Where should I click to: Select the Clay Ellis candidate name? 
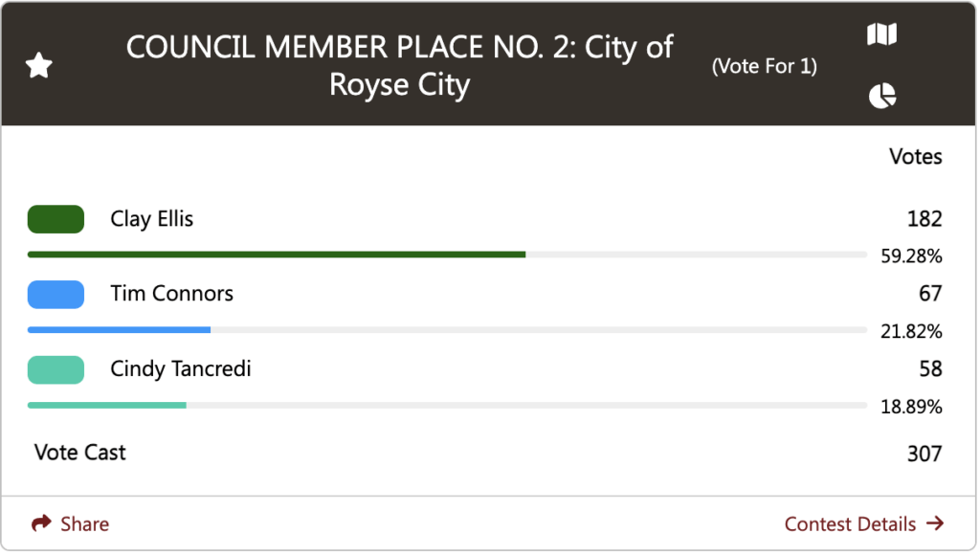[x=152, y=219]
